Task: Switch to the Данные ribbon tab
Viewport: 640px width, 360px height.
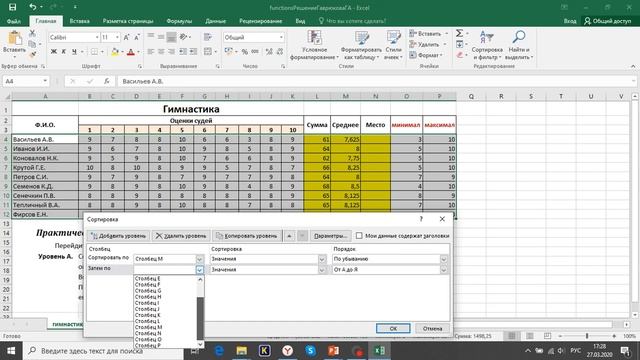Action: pos(216,21)
